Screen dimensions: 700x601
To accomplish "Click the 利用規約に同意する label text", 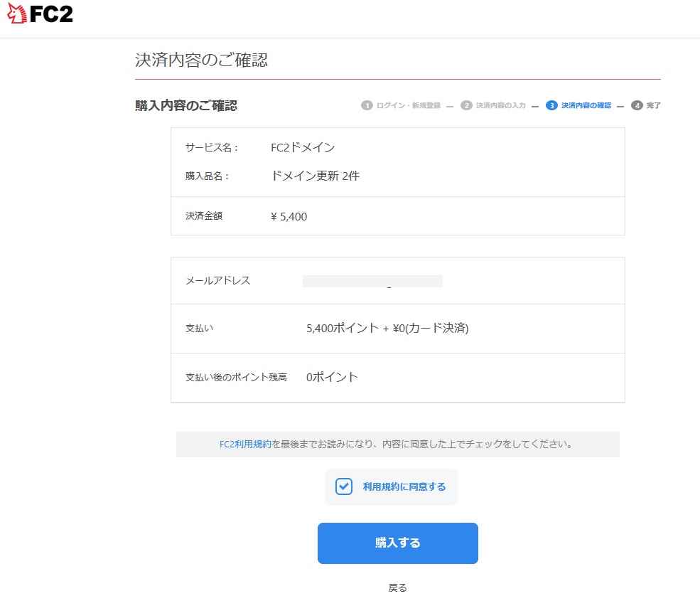I will point(404,486).
